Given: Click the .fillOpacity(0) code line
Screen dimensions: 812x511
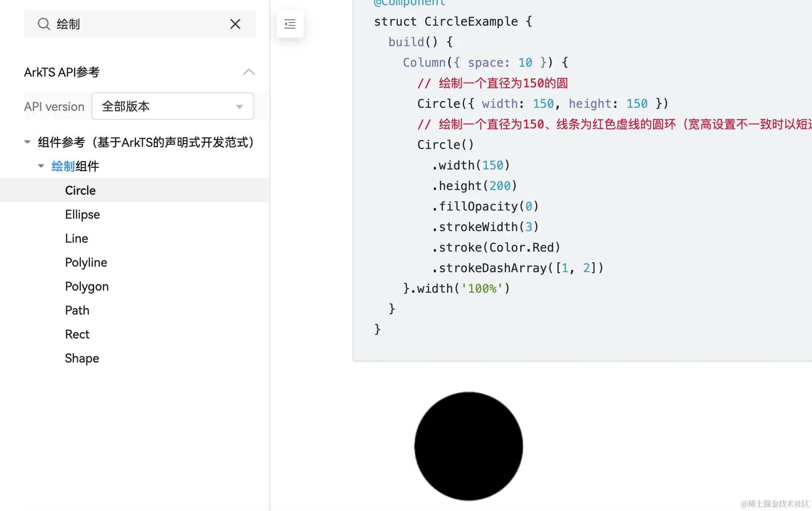Looking at the screenshot, I should pos(485,206).
